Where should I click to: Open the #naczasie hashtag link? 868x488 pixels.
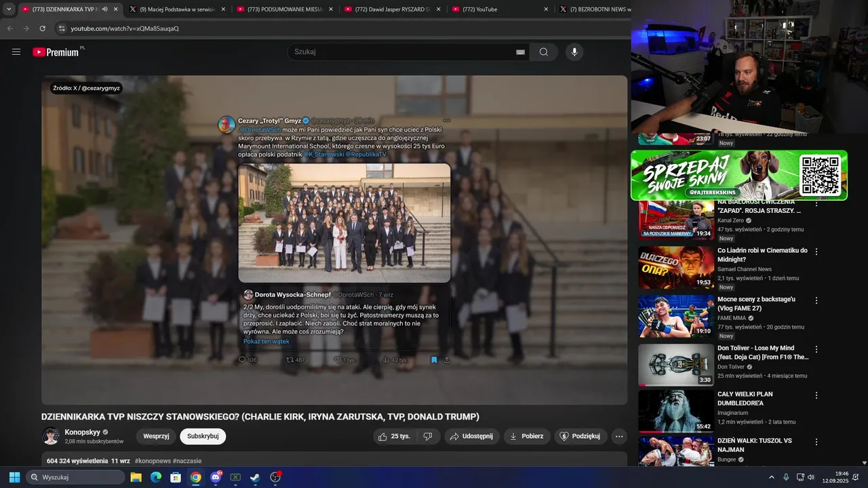[x=187, y=461]
